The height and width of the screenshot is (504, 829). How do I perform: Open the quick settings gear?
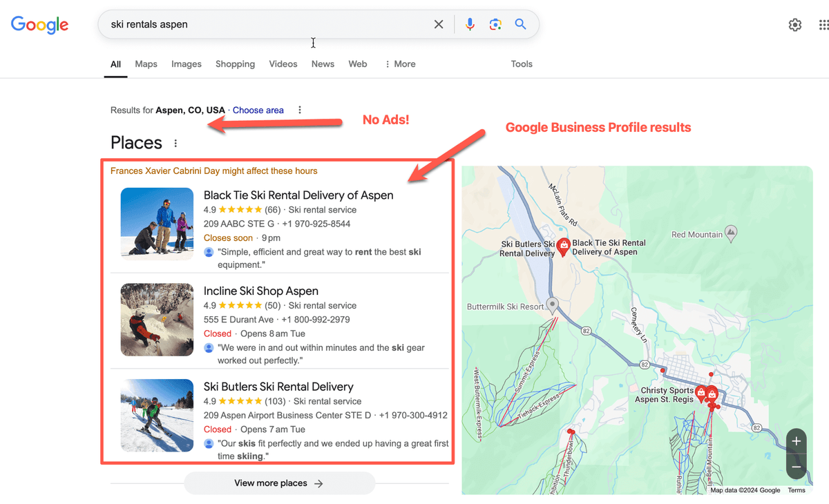click(x=795, y=25)
